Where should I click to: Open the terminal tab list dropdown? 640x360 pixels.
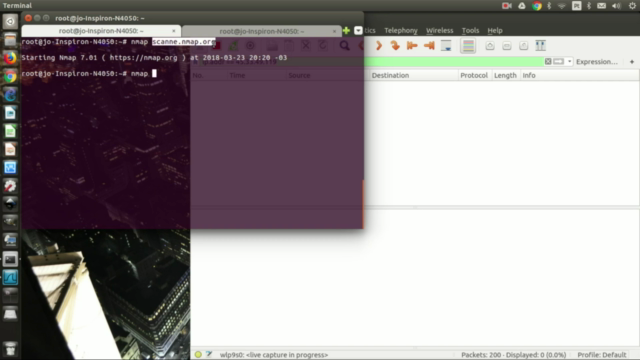358,31
